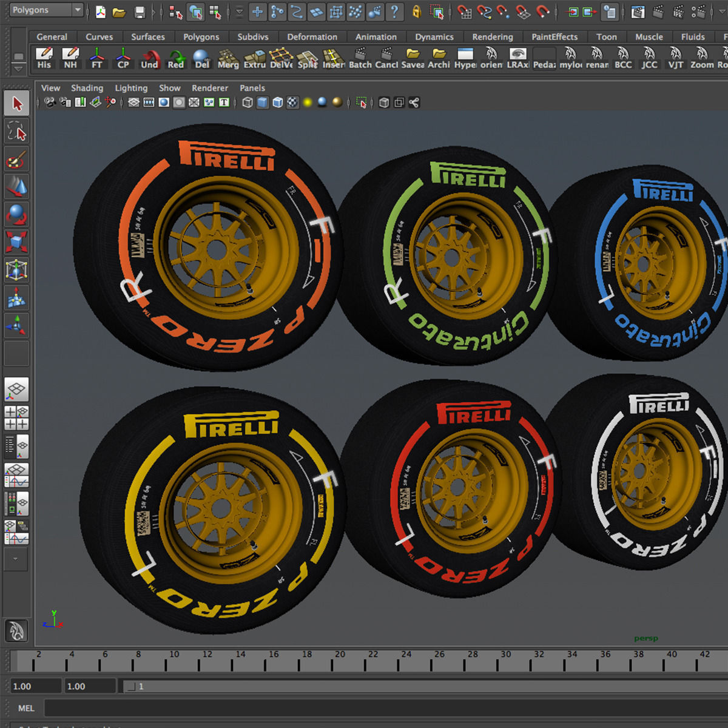Switch to the Rendering shelf tab

click(493, 37)
